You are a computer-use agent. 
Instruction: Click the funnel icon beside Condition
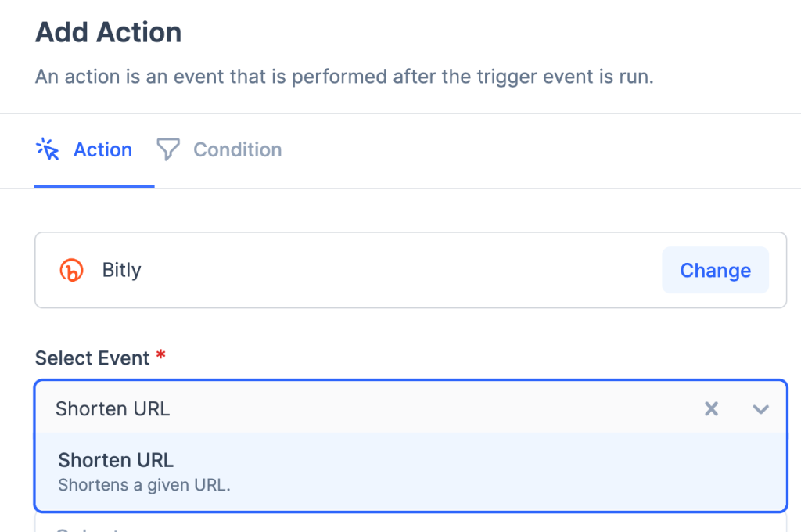167,149
